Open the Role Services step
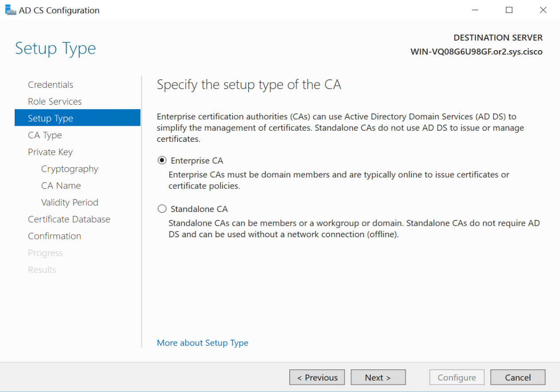 click(55, 102)
